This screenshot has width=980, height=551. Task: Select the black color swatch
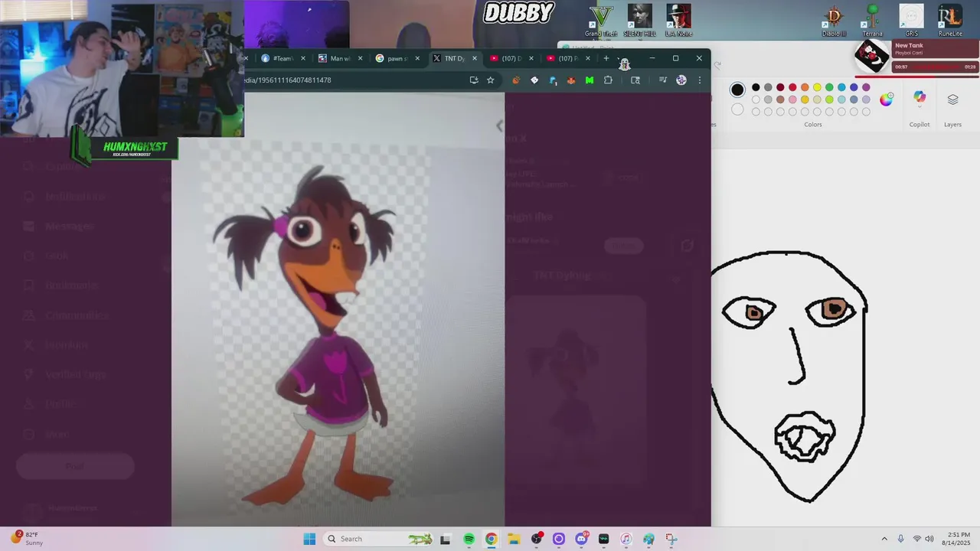pos(756,87)
